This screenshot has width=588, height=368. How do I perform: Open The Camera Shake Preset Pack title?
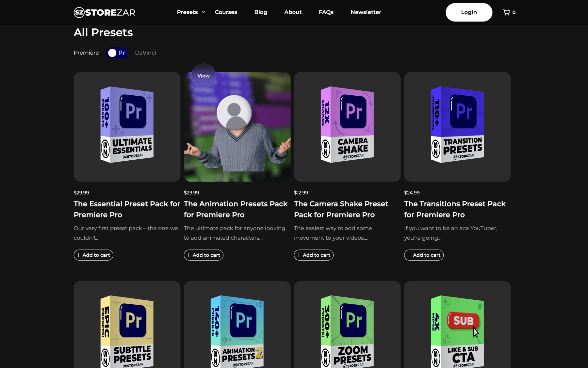(341, 209)
